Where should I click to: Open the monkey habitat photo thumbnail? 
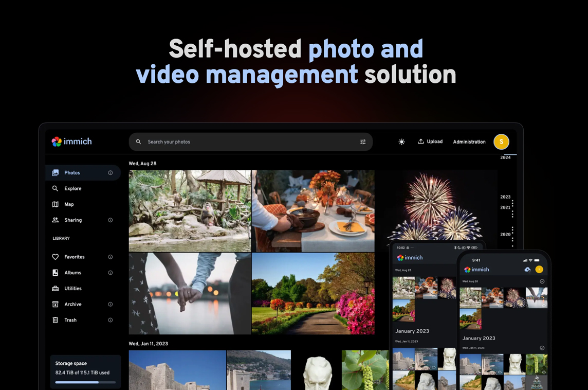tap(190, 211)
